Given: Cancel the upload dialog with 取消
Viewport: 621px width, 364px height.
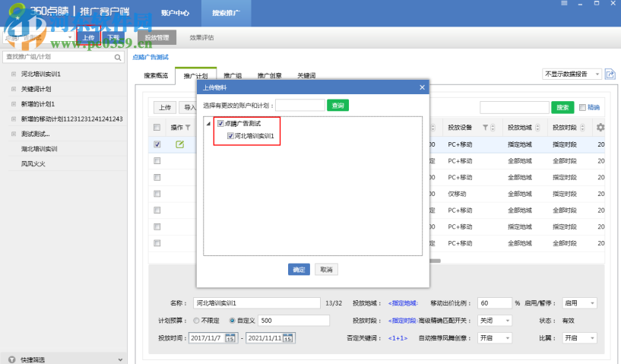Looking at the screenshot, I should click(x=326, y=270).
